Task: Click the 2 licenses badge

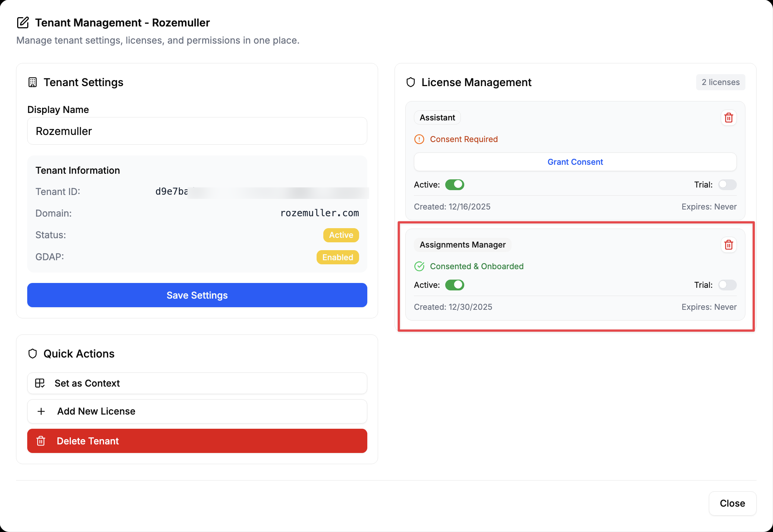Action: 720,82
